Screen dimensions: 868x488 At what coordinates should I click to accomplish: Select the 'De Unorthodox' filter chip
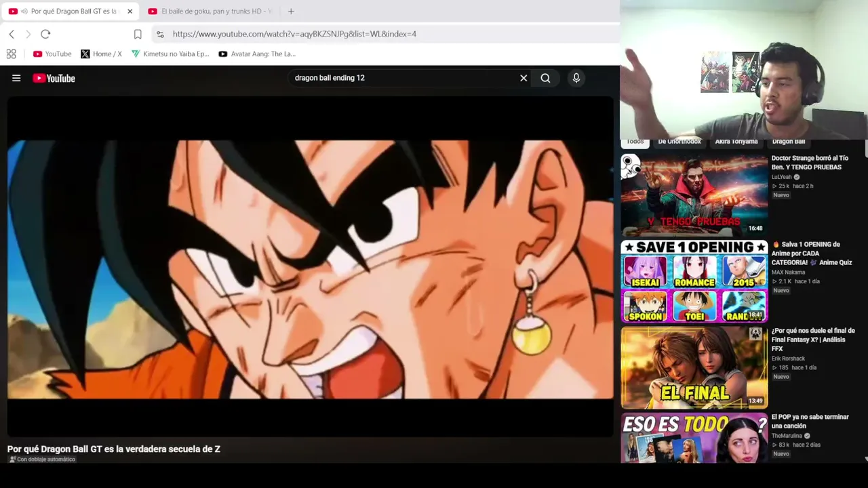679,142
